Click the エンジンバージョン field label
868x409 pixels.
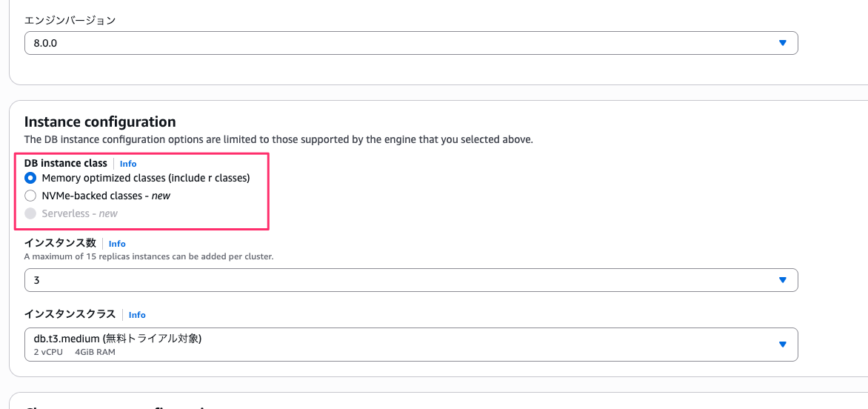(70, 20)
